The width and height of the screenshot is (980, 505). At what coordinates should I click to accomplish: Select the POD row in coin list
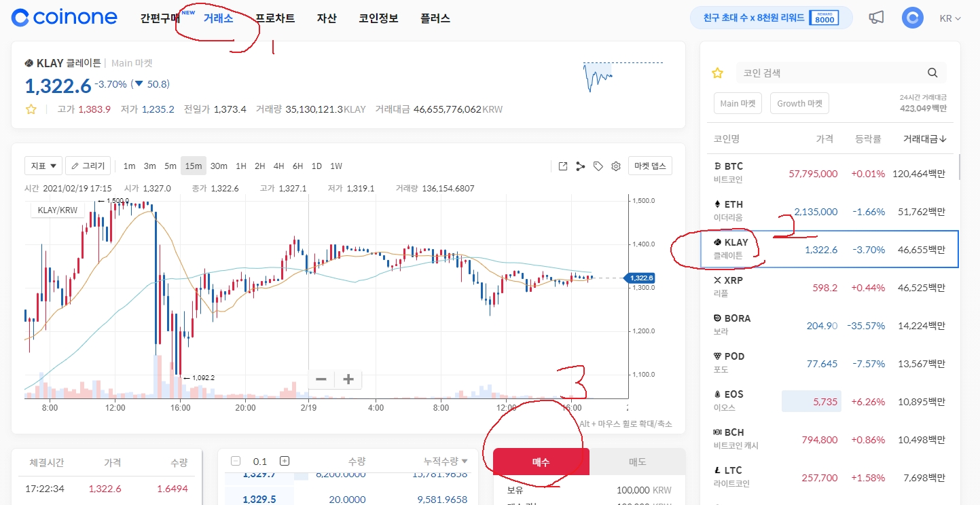pos(829,363)
